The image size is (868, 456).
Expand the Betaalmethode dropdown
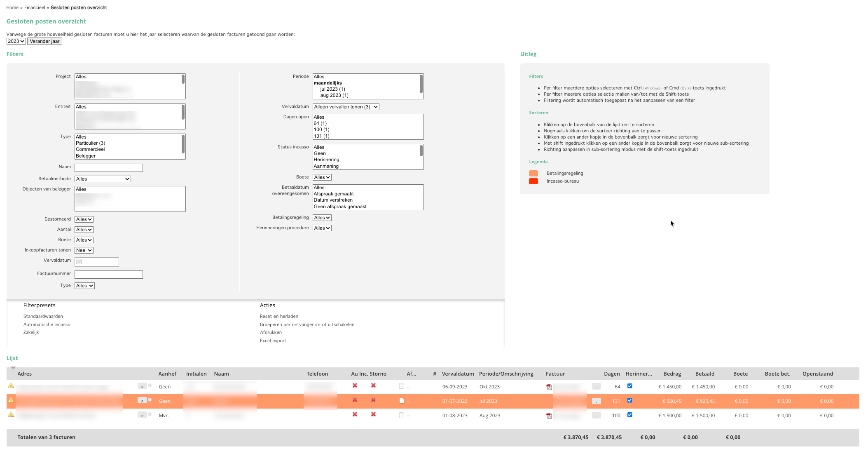coord(103,179)
